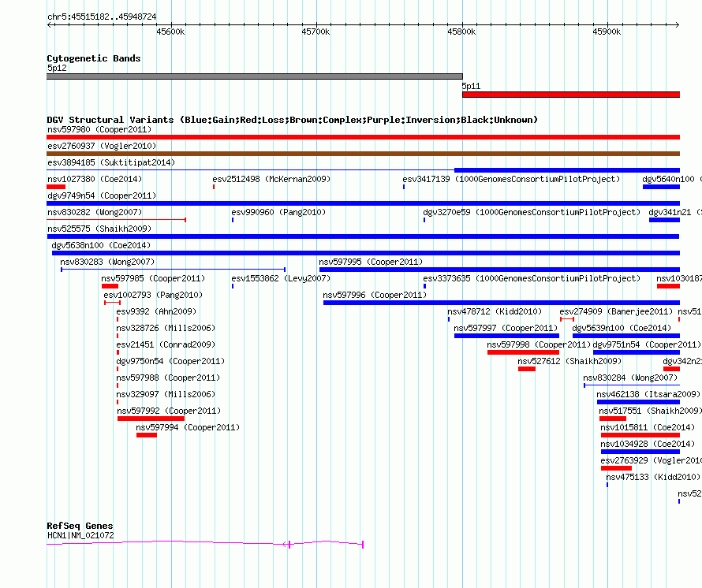This screenshot has height=588, width=702.
Task: Select nsv527612 (Shaikh2009) label
Action: [570, 362]
